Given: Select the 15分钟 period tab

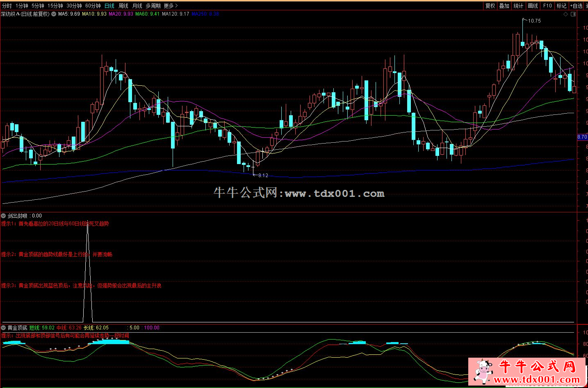Looking at the screenshot, I should coord(55,6).
